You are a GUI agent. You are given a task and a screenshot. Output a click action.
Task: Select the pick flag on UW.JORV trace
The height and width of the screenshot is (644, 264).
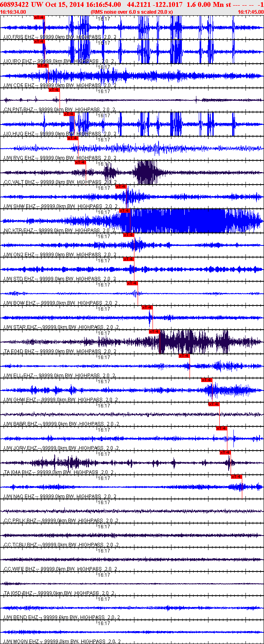click(x=221, y=428)
